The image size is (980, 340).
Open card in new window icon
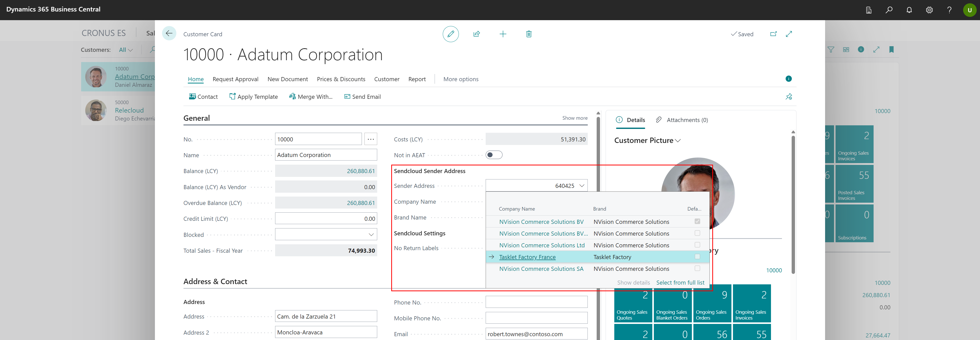point(773,34)
